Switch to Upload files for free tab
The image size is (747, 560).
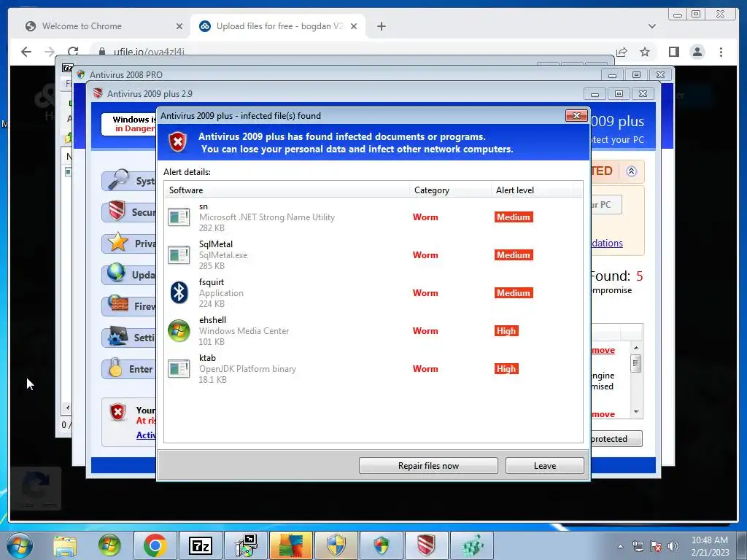click(x=278, y=26)
